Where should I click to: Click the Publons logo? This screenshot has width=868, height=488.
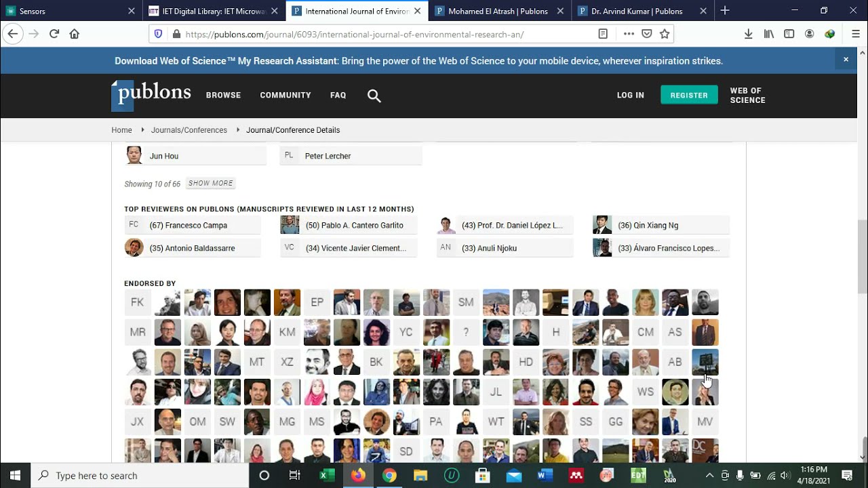click(x=151, y=95)
